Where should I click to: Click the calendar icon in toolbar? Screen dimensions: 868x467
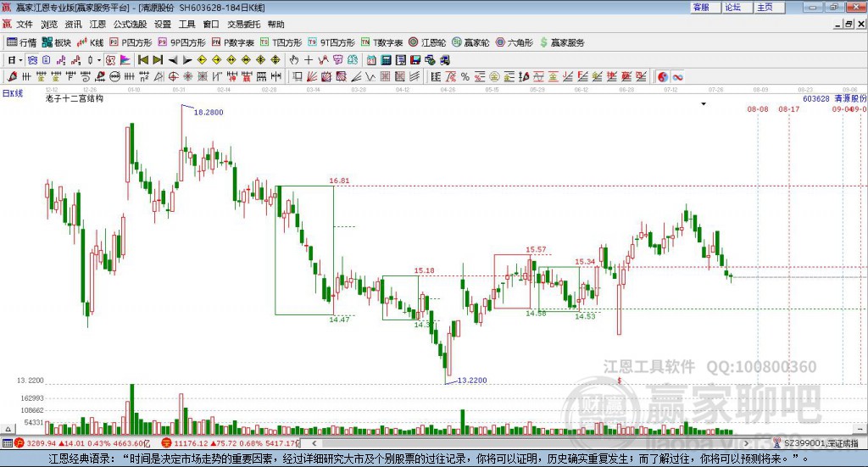[371, 60]
